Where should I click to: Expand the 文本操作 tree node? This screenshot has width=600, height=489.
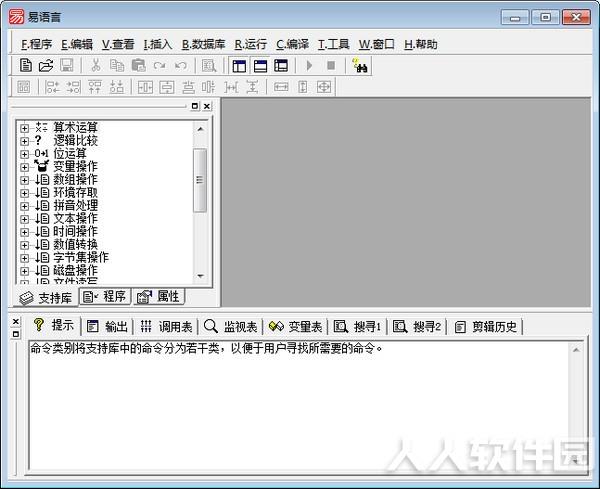(x=24, y=220)
